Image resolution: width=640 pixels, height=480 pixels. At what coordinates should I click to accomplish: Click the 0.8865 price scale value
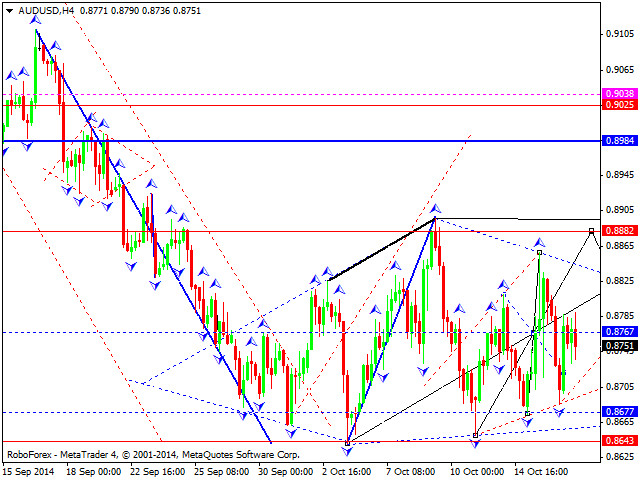pyautogui.click(x=620, y=245)
